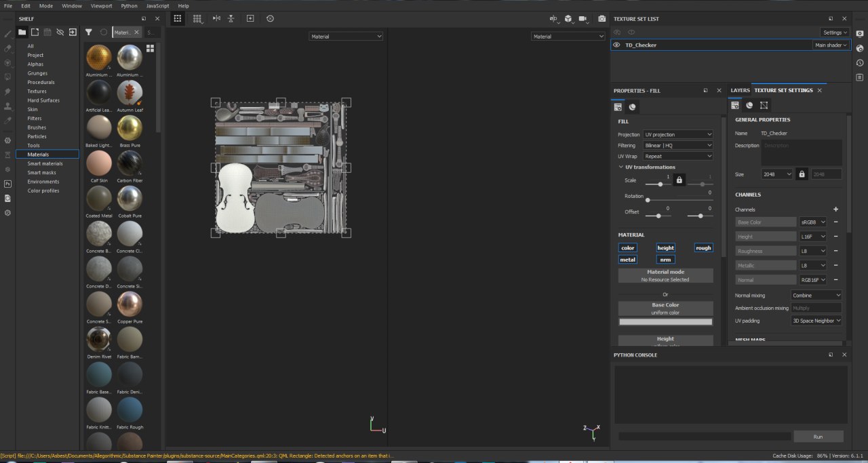Adjust the Rotation slider
This screenshot has height=463, width=868.
pos(678,200)
